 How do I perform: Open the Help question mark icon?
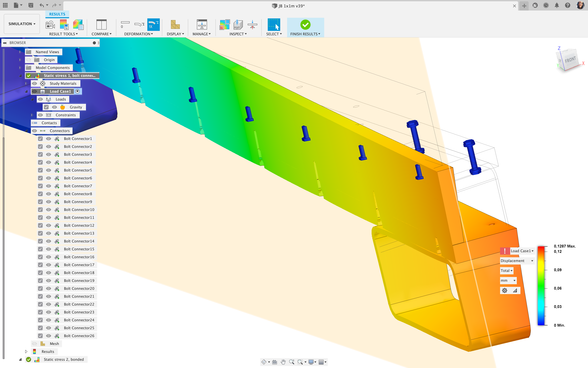(568, 5)
